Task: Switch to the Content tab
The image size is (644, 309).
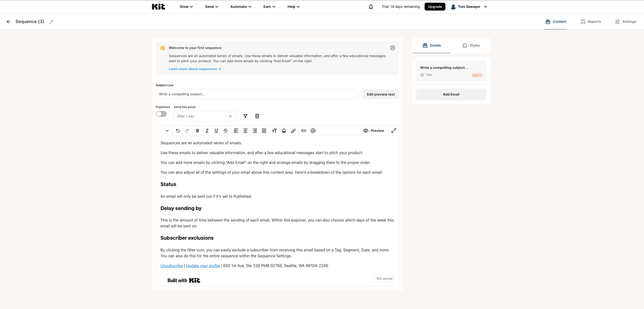Action: [556, 22]
